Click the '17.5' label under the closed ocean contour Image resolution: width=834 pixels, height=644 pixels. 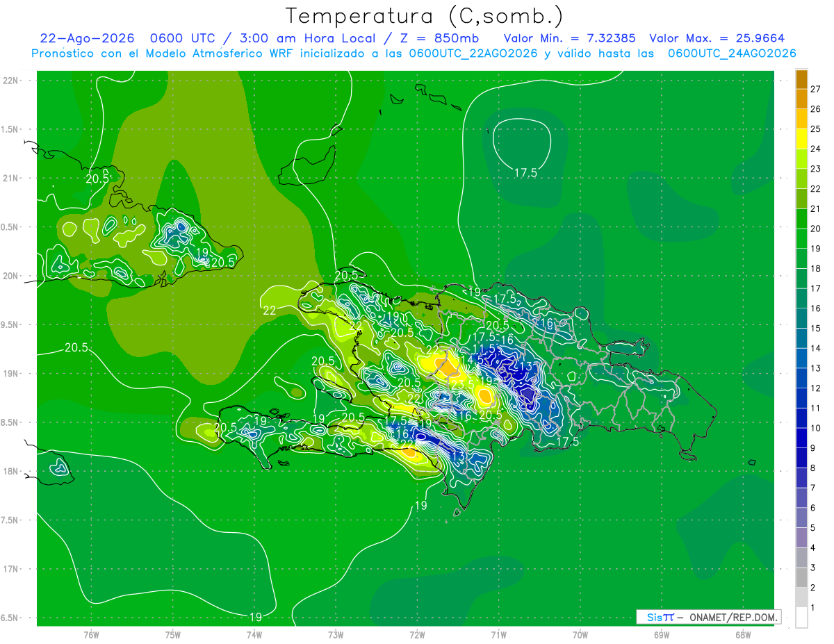coord(525,172)
